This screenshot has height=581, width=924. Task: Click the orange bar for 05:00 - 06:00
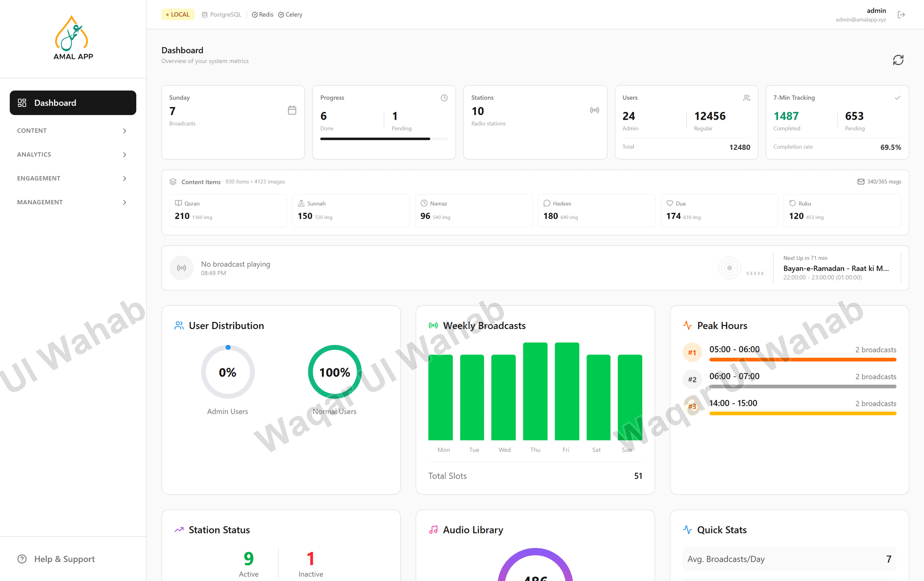803,360
